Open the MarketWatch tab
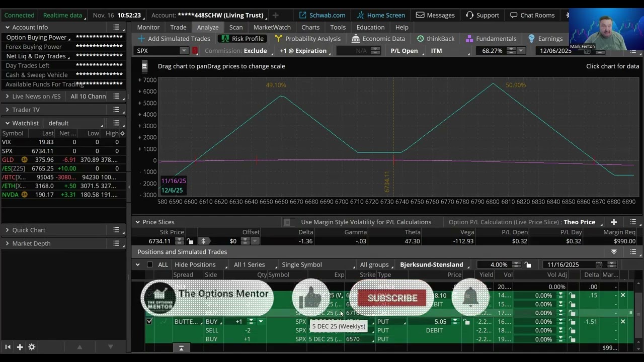Viewport: 644px width, 362px height. (272, 27)
